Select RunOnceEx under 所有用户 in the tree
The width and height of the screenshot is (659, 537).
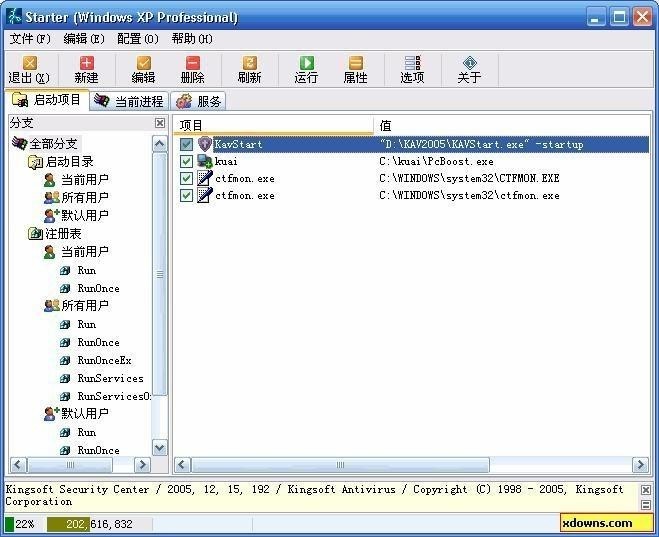point(104,360)
